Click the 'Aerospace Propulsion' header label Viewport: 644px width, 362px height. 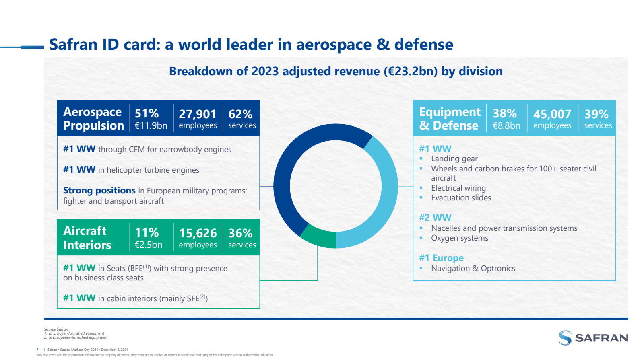[93, 119]
